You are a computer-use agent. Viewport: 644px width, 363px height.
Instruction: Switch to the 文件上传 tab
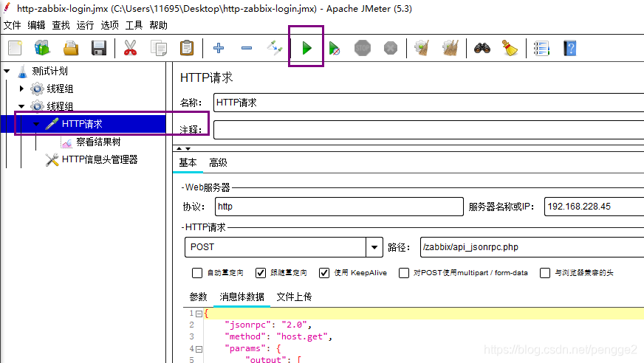(x=294, y=297)
